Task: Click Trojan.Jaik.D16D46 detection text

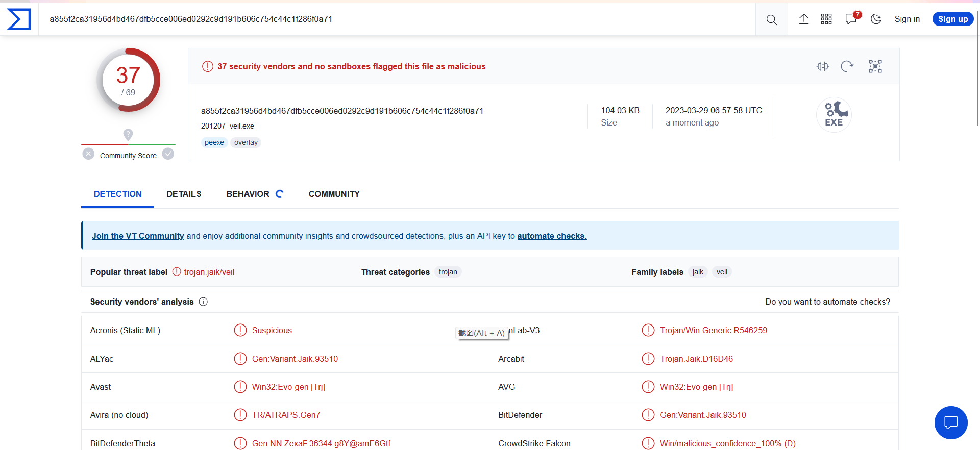Action: (x=696, y=359)
